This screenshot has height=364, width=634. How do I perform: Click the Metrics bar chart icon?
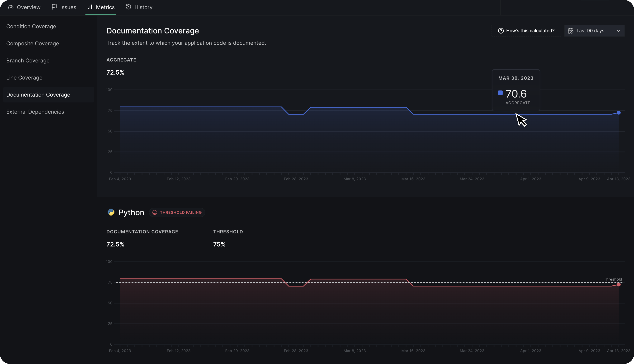tap(90, 7)
